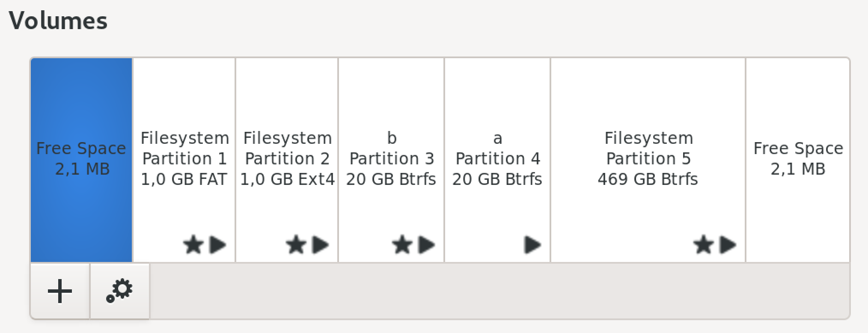
Task: Click the plus icon to create partition
Action: point(60,291)
